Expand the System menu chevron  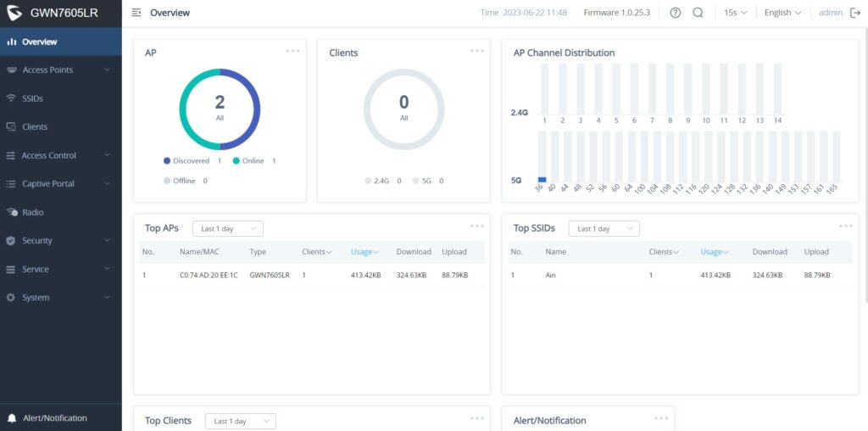pos(108,298)
